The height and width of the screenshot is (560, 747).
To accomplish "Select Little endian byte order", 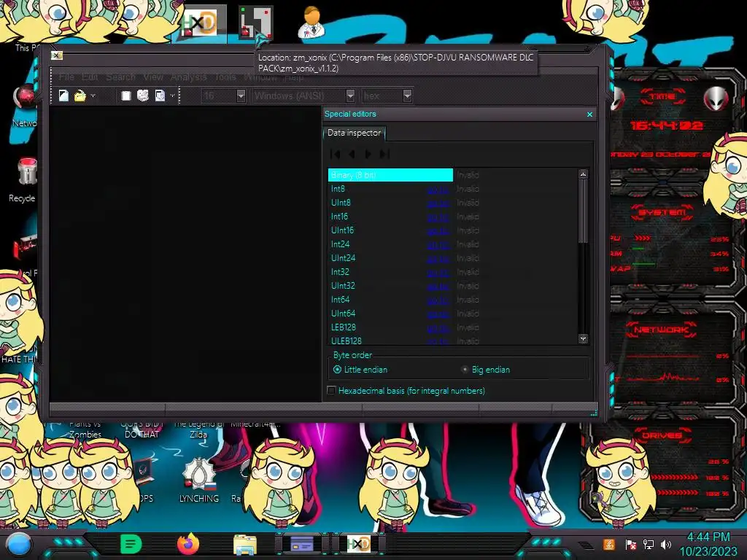I will click(360, 370).
